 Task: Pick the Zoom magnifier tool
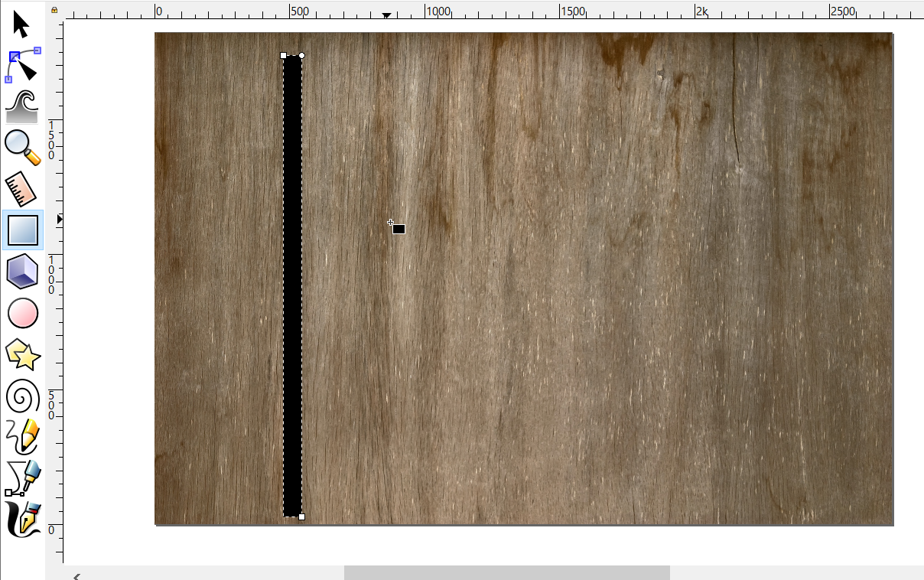(22, 148)
